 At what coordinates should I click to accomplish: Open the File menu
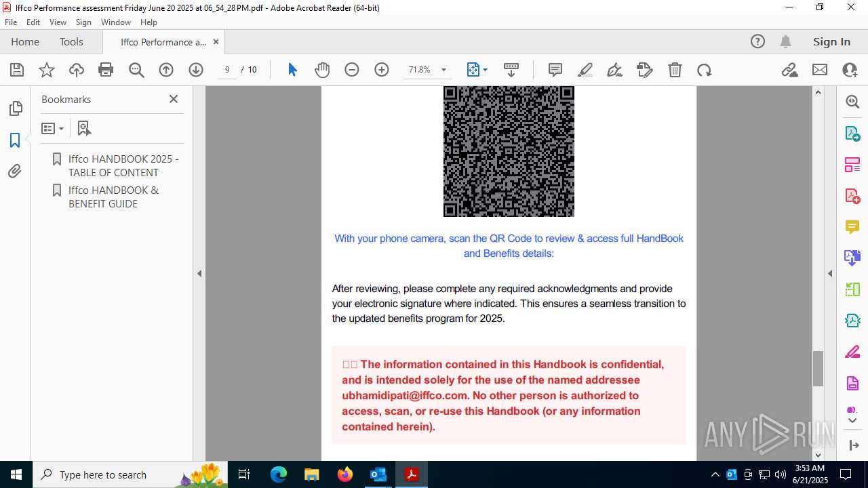[11, 22]
